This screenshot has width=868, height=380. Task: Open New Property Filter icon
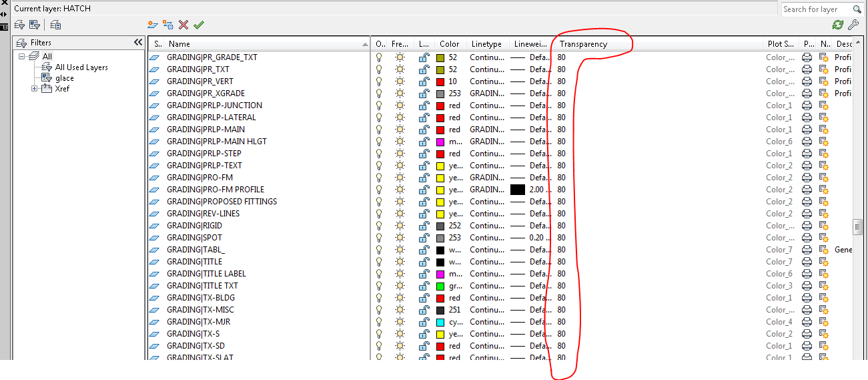point(19,25)
